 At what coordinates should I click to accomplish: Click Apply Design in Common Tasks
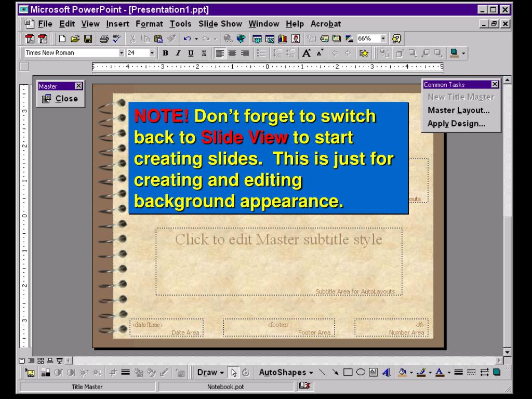[x=456, y=124]
